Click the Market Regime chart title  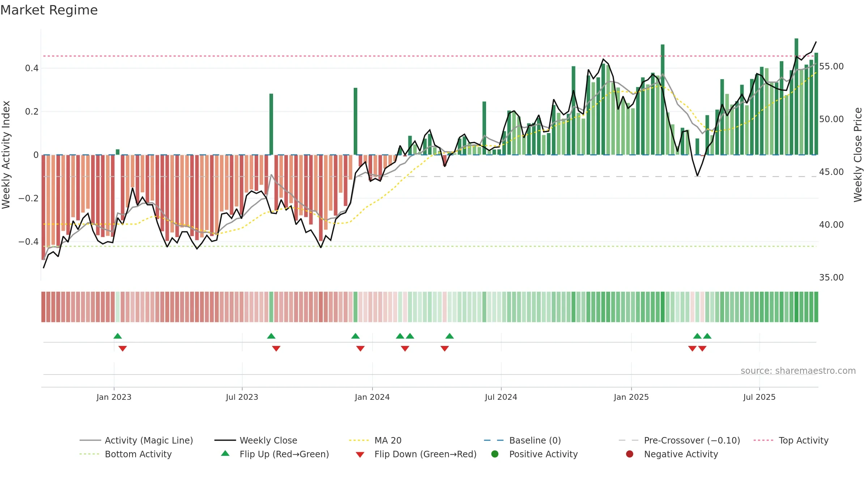click(49, 10)
